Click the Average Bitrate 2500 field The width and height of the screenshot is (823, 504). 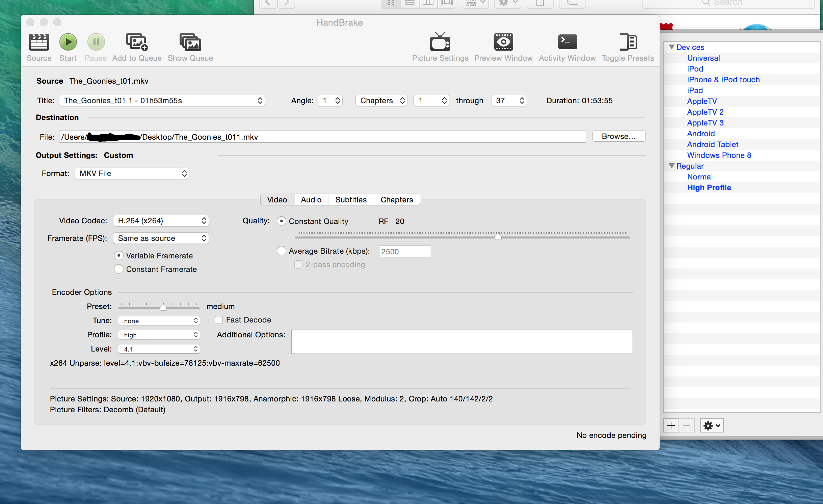tap(405, 251)
